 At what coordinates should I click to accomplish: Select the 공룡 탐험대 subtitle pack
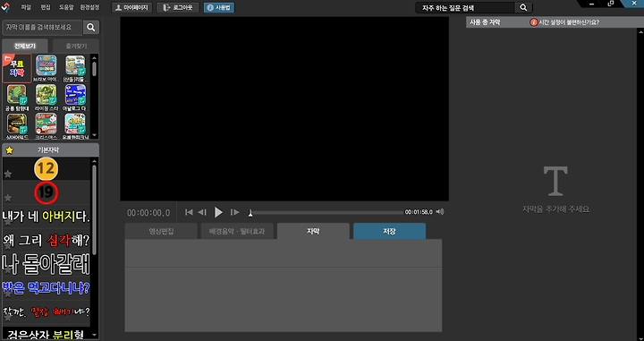tap(17, 98)
